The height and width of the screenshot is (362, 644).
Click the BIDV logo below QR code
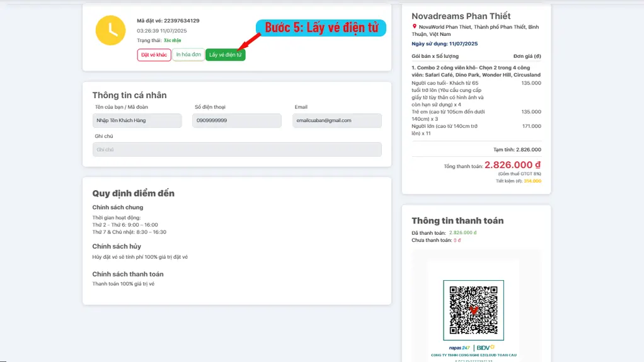tap(485, 347)
